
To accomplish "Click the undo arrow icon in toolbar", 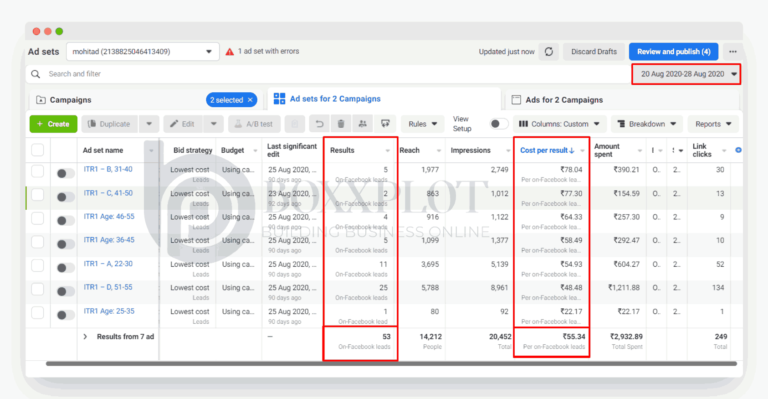I will (x=319, y=124).
